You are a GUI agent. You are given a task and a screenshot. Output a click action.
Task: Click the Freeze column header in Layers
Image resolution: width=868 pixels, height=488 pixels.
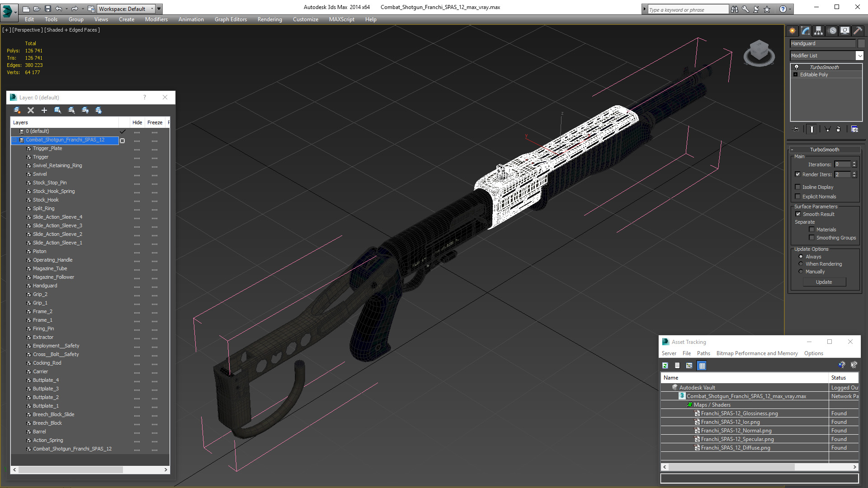155,122
